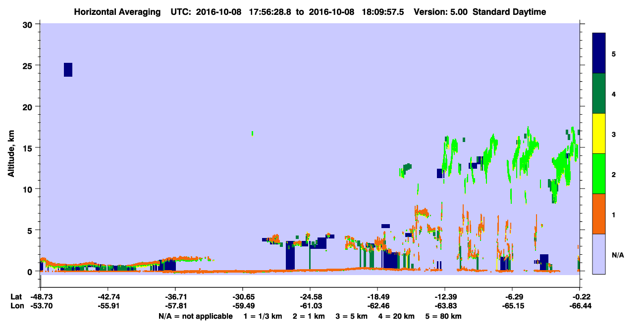Click the 25 altitude tick label
The height and width of the screenshot is (330, 644).
[29, 65]
